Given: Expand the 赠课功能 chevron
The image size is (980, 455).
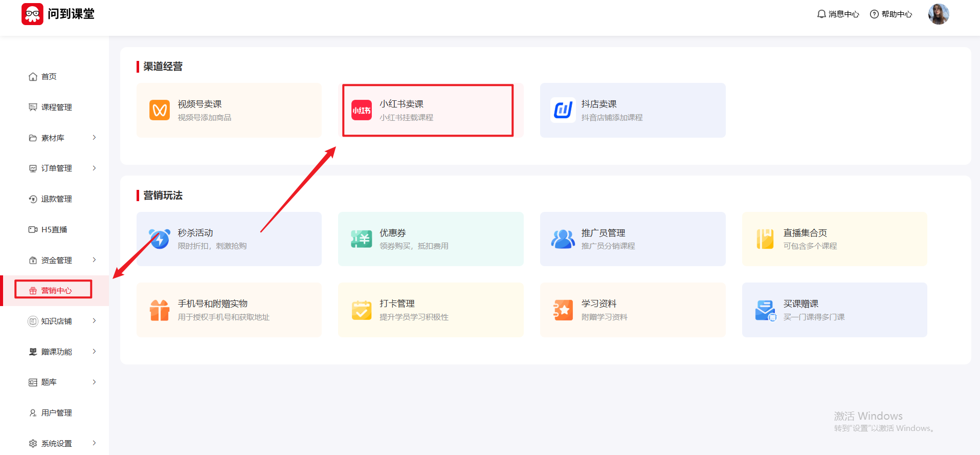Looking at the screenshot, I should click(94, 351).
